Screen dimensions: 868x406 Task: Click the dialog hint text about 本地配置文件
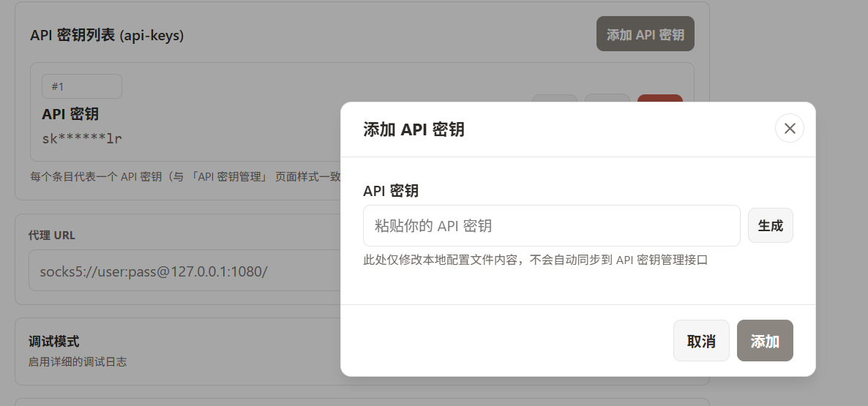[535, 260]
